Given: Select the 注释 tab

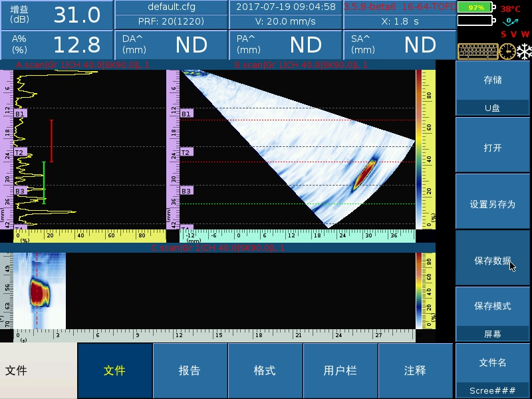Looking at the screenshot, I should click(x=415, y=370).
